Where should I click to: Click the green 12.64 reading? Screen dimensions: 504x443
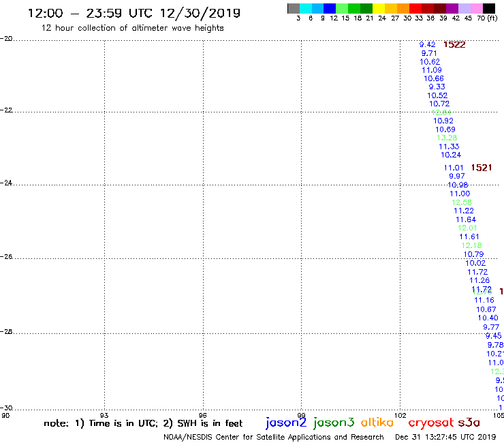(441, 112)
